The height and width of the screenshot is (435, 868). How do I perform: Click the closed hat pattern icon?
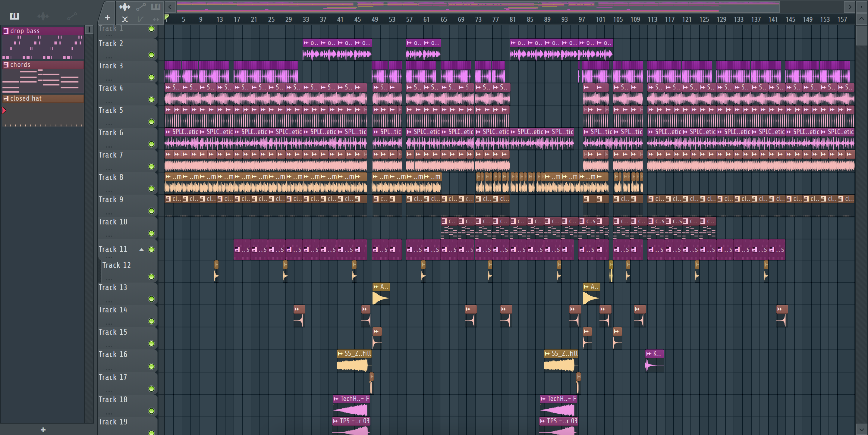pos(6,98)
